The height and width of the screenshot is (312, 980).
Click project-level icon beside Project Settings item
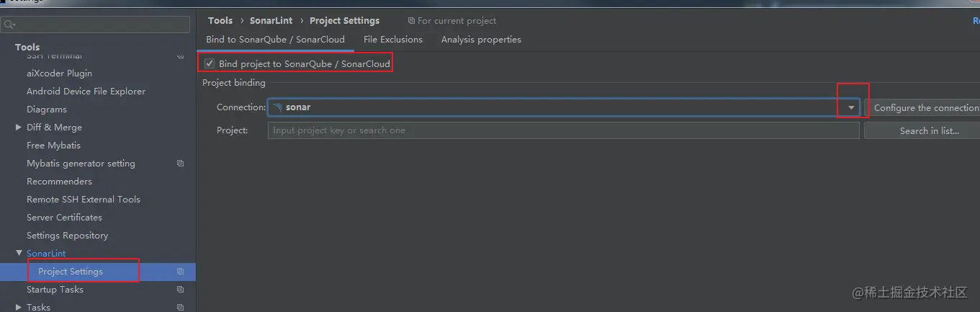point(180,272)
